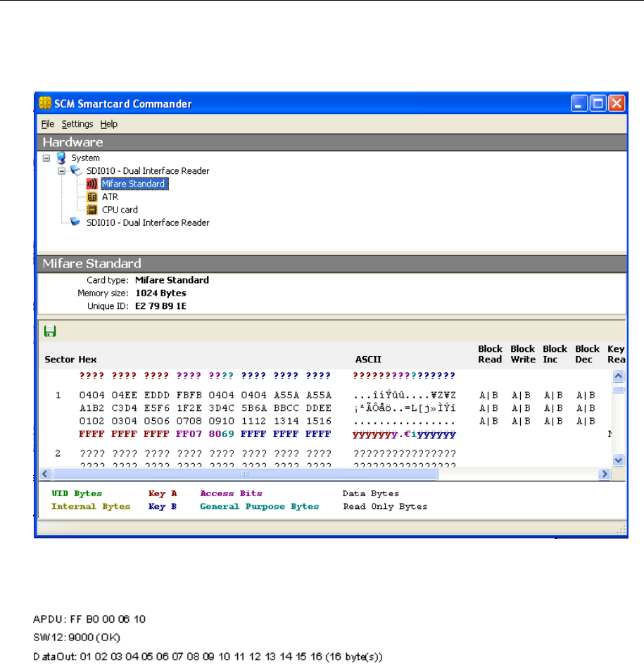Viewport: 644px width, 670px height.
Task: Click the horizontal scroll right arrow
Action: pyautogui.click(x=605, y=474)
